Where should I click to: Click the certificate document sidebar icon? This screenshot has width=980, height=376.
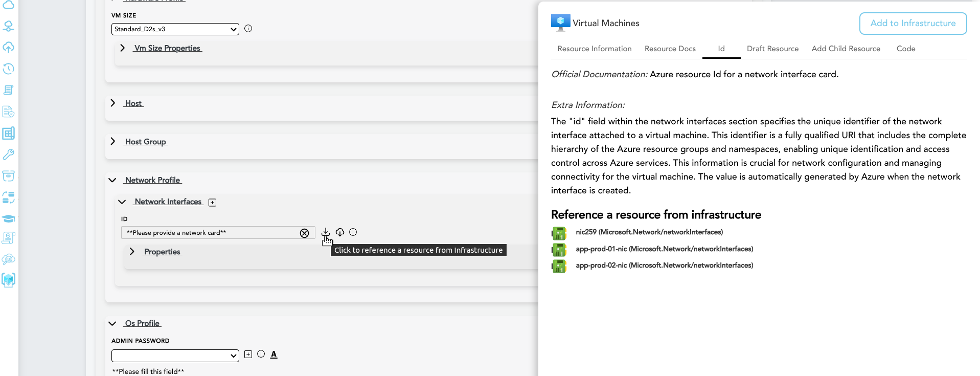click(x=8, y=238)
